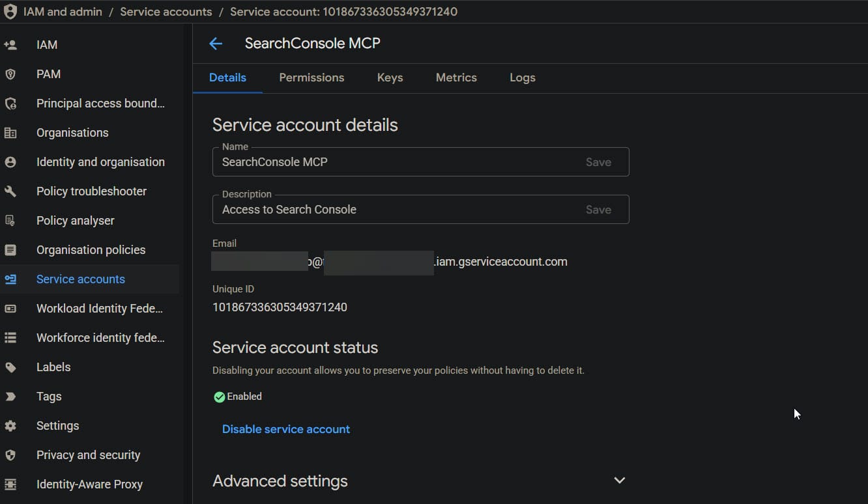Open Identity and organisation settings
The height and width of the screenshot is (504, 868).
[100, 161]
